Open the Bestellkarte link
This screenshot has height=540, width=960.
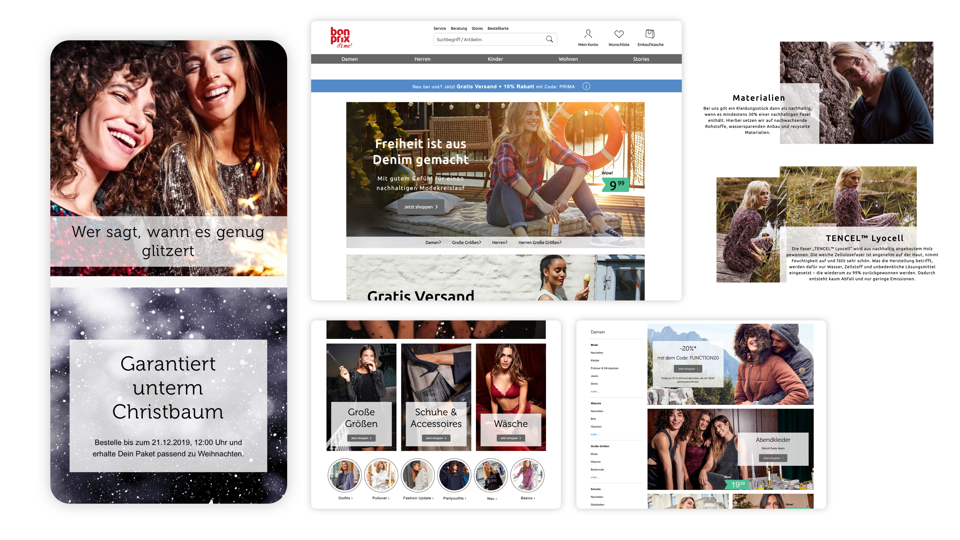tap(498, 28)
